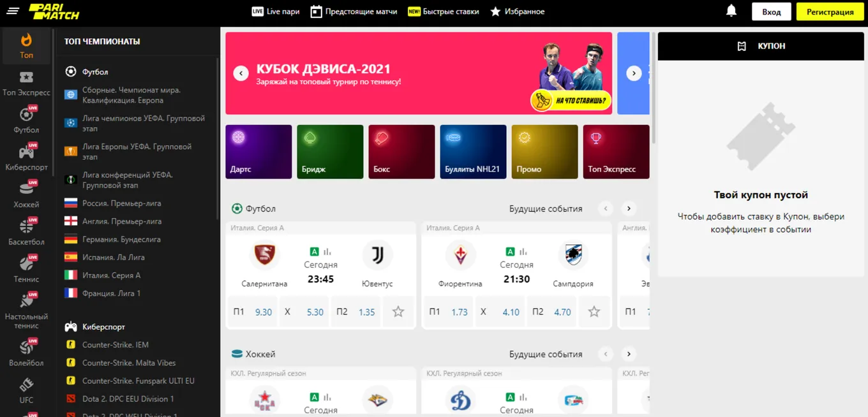The image size is (868, 417).
Task: Open Волейбол in the sidebar
Action: [x=26, y=354]
